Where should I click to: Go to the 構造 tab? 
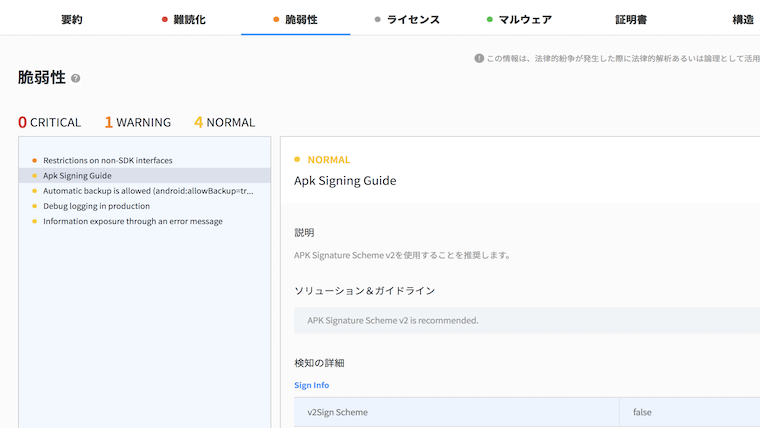[743, 19]
